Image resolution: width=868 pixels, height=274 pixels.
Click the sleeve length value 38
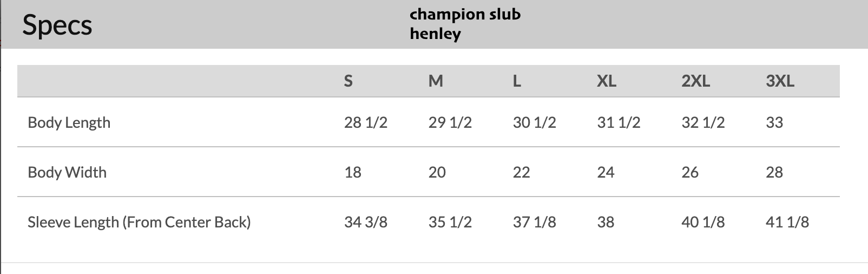606,222
